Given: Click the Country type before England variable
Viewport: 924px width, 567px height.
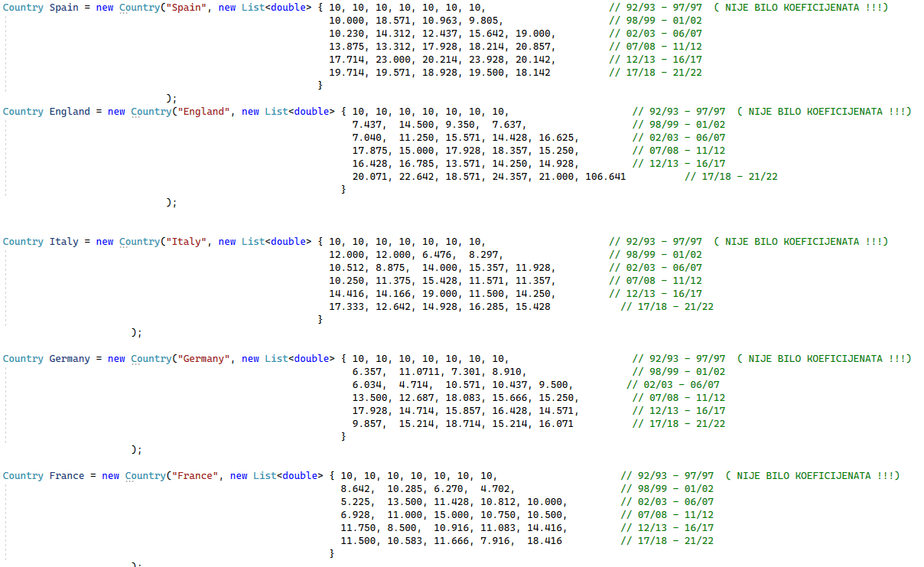Looking at the screenshot, I should coord(23,112).
